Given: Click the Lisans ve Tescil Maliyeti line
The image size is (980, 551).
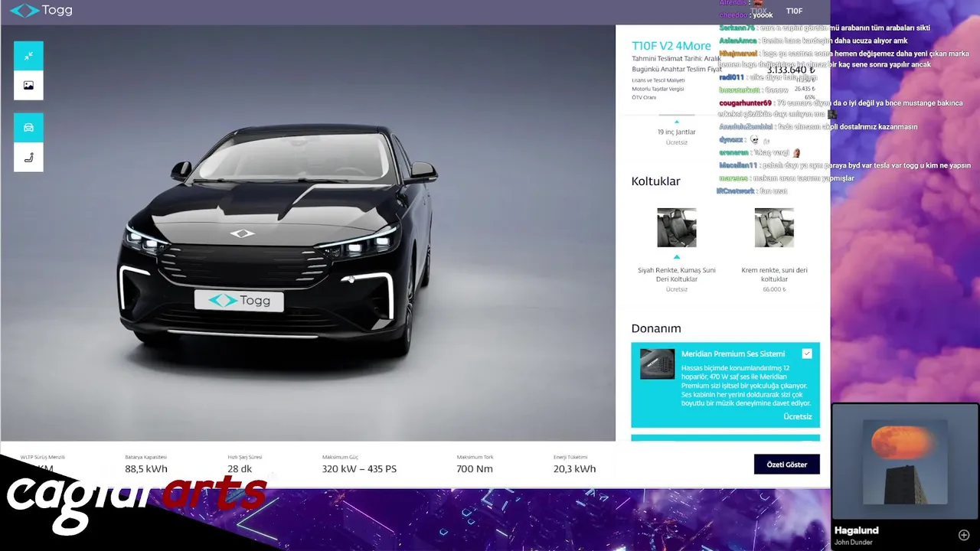Looking at the screenshot, I should click(658, 80).
